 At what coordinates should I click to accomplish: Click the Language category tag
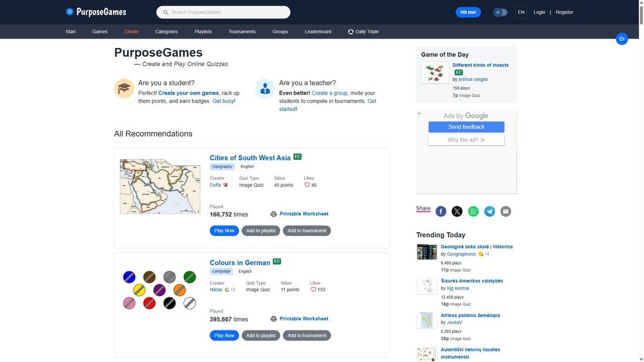221,271
